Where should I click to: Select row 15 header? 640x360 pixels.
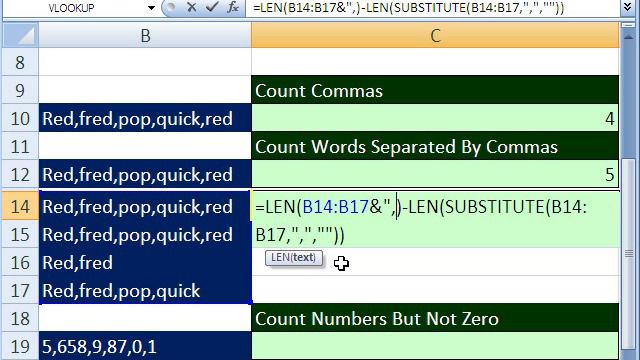(x=20, y=235)
